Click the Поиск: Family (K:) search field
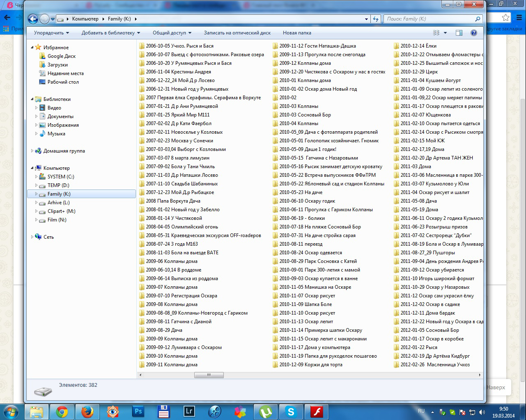This screenshot has width=526, height=420. [429, 19]
